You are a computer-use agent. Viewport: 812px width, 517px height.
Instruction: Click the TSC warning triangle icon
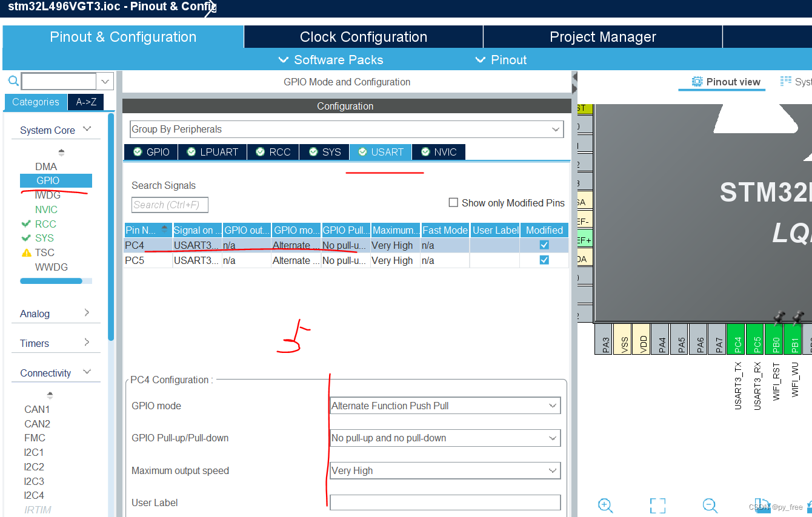tap(26, 252)
